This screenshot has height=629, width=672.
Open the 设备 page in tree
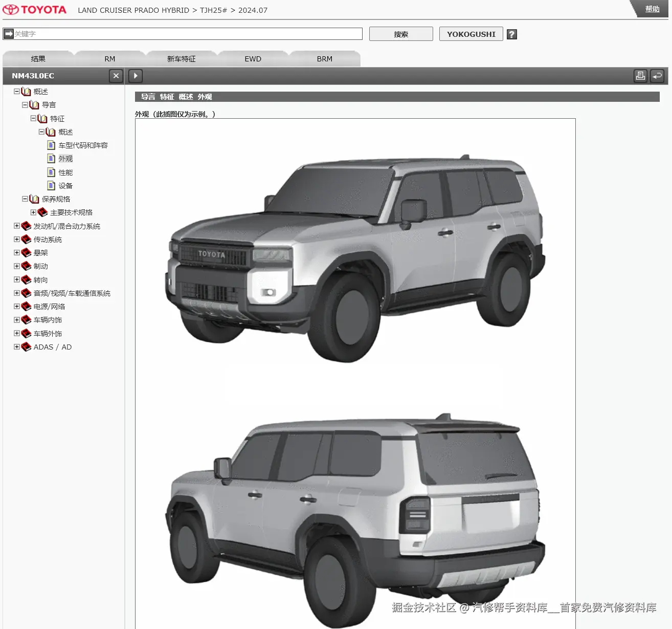point(65,186)
